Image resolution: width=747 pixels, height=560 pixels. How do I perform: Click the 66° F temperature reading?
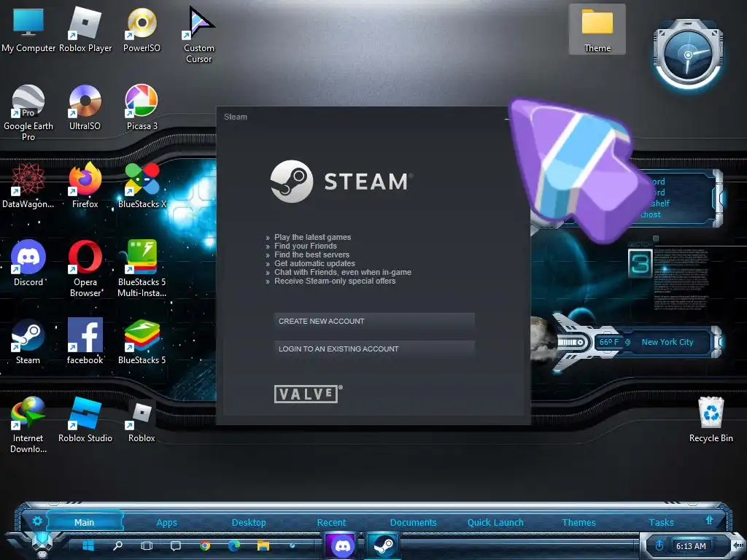point(609,342)
